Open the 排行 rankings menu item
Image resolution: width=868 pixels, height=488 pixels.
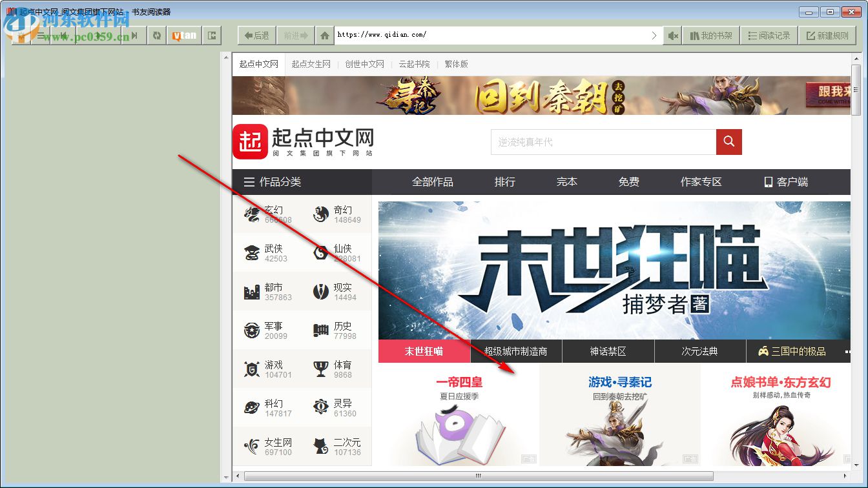[504, 182]
